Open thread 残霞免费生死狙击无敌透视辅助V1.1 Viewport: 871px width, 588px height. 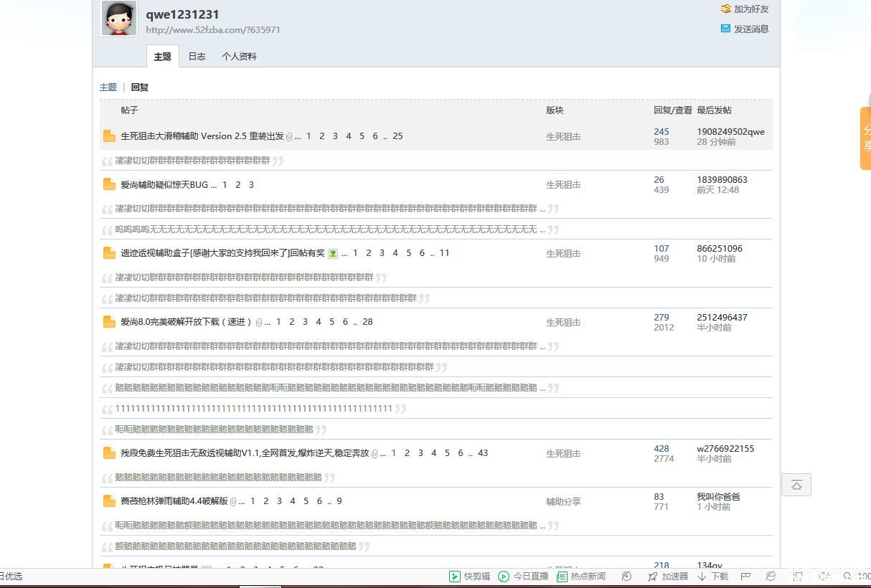coord(245,453)
